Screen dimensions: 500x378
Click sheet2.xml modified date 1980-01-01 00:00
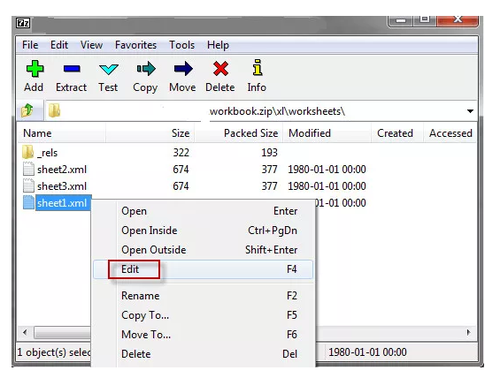click(x=327, y=169)
